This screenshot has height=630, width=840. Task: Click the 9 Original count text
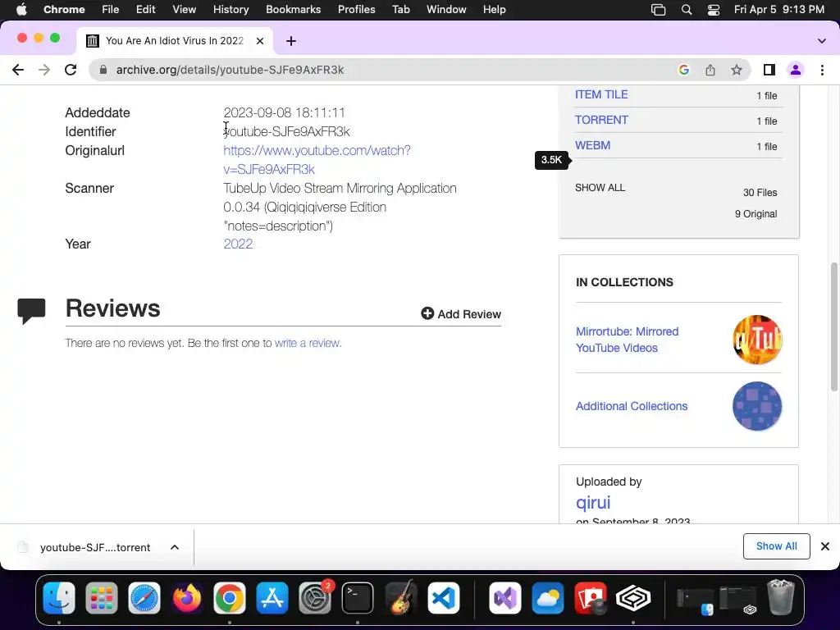(756, 214)
